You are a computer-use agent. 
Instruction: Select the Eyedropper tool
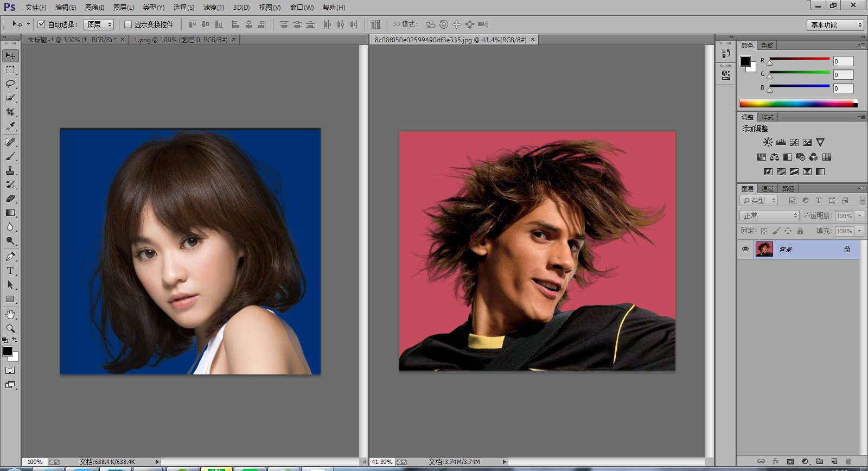pos(10,126)
